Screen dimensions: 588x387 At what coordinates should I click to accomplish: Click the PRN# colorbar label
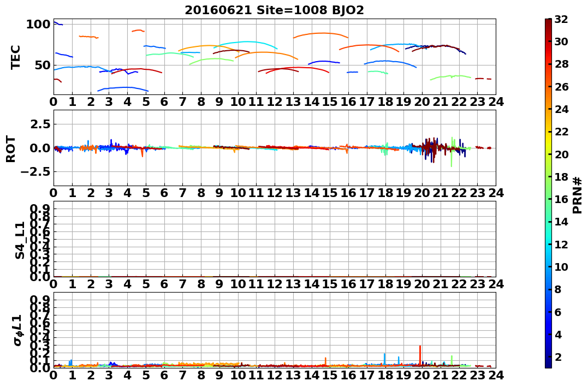pyautogui.click(x=578, y=195)
